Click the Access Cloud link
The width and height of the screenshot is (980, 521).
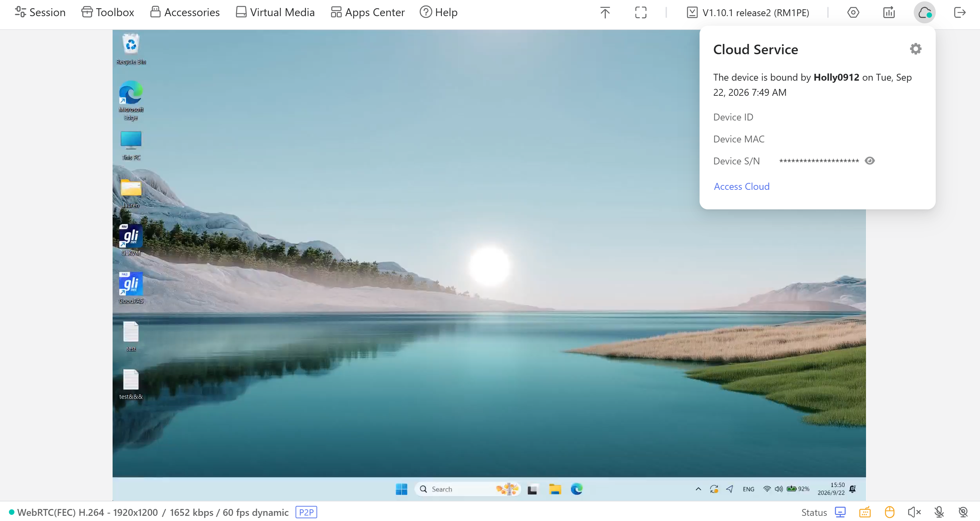coord(741,186)
